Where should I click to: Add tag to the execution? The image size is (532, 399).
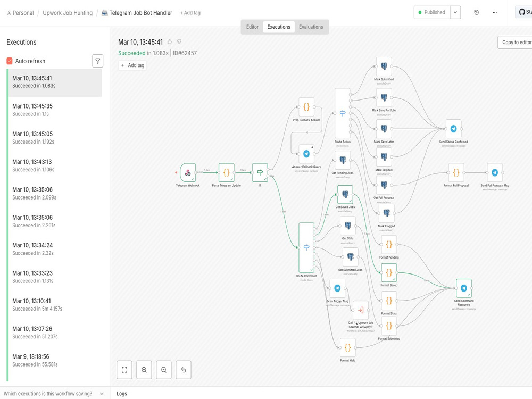pos(132,65)
